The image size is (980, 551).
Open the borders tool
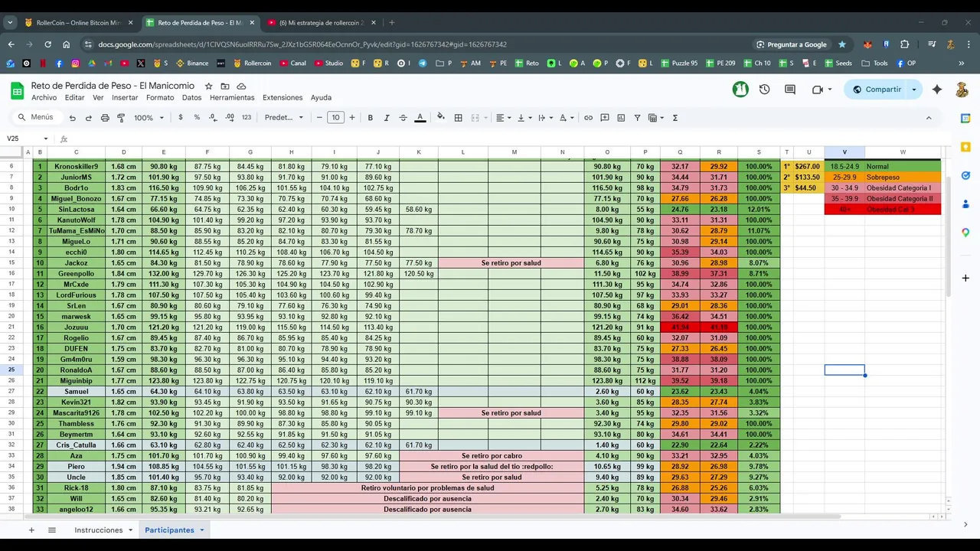(458, 118)
